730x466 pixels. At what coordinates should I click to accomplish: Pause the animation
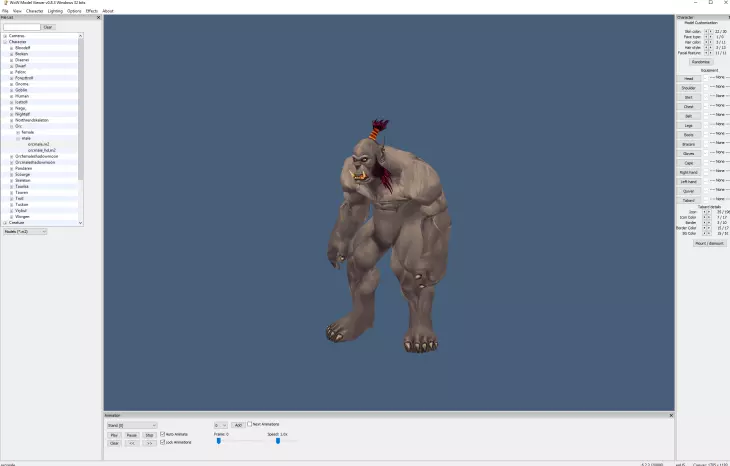click(132, 435)
